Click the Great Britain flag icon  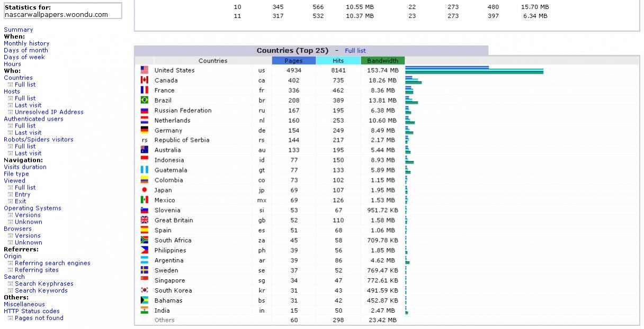[x=144, y=220]
